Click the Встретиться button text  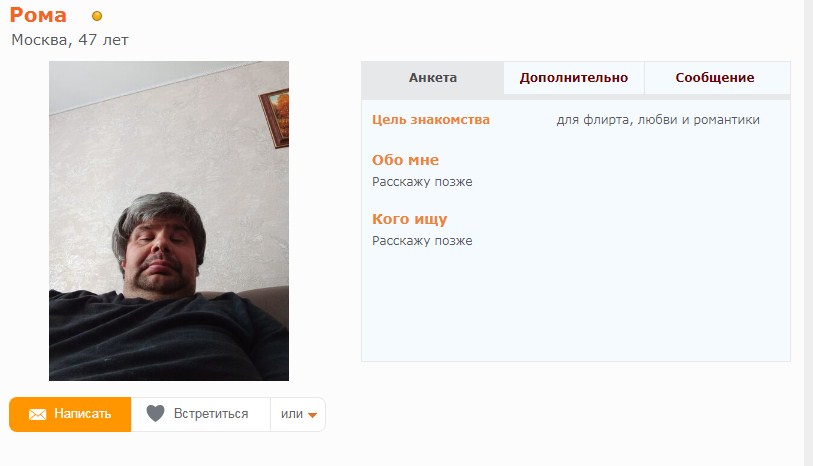[x=211, y=414]
